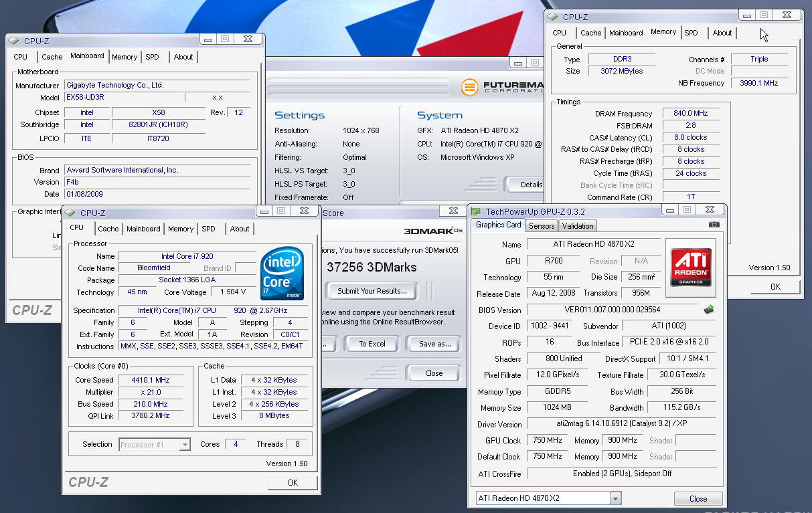Open the Processor #1 selection dropdown
The height and width of the screenshot is (513, 812).
click(185, 444)
